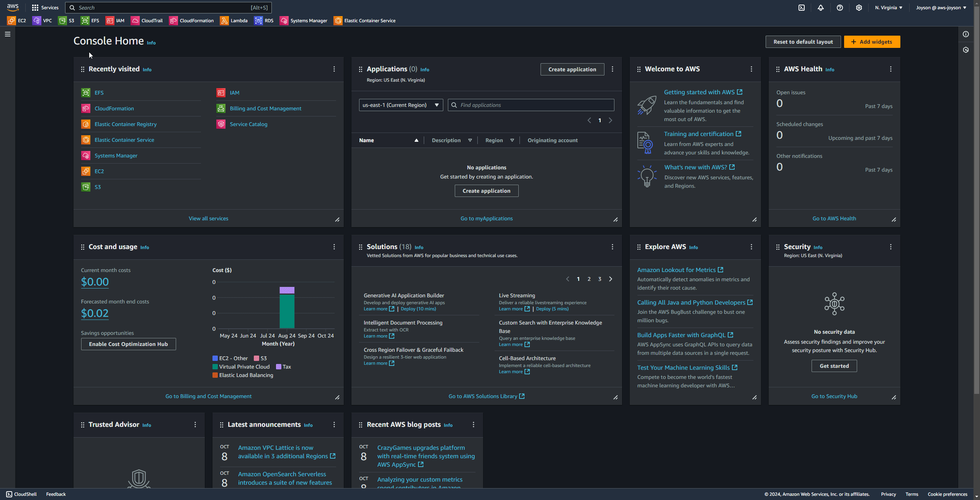This screenshot has width=980, height=500.
Task: Click the notifications bell icon
Action: tap(820, 8)
